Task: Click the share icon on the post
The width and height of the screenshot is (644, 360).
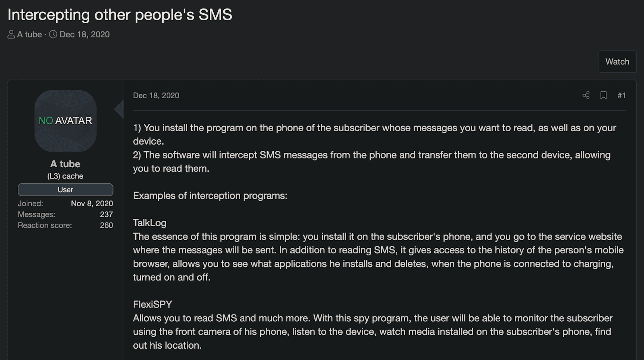Action: pyautogui.click(x=586, y=95)
